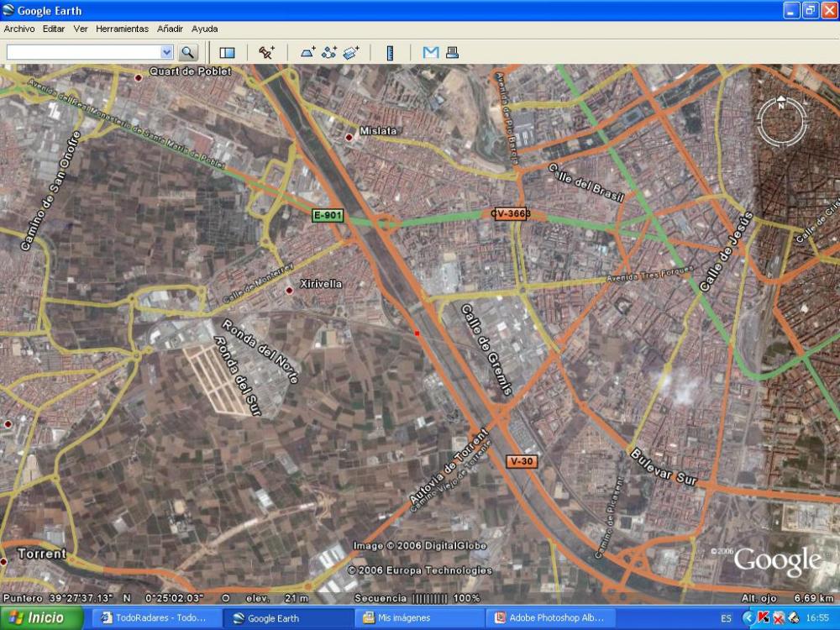Open the Añadir menu
Viewport: 840px width, 630px height.
pos(170,29)
